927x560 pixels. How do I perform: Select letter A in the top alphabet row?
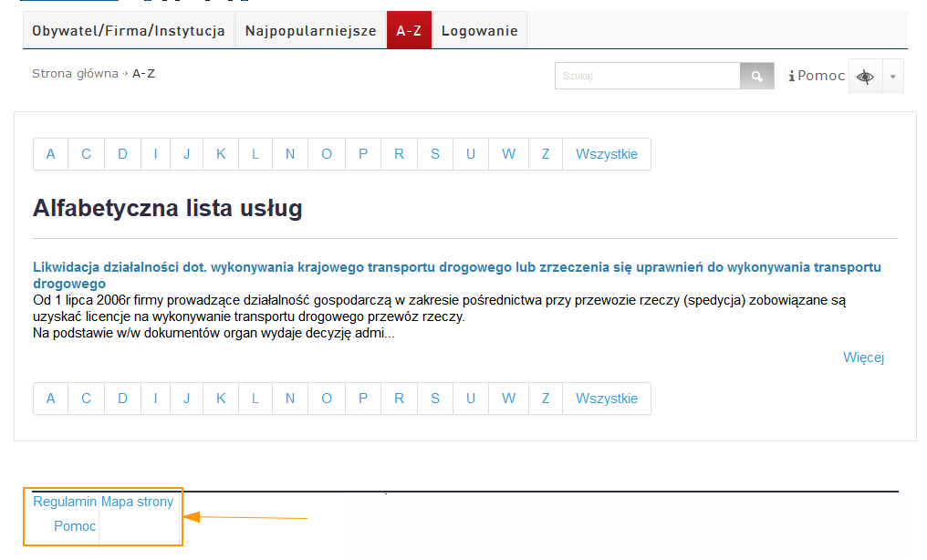coord(51,154)
